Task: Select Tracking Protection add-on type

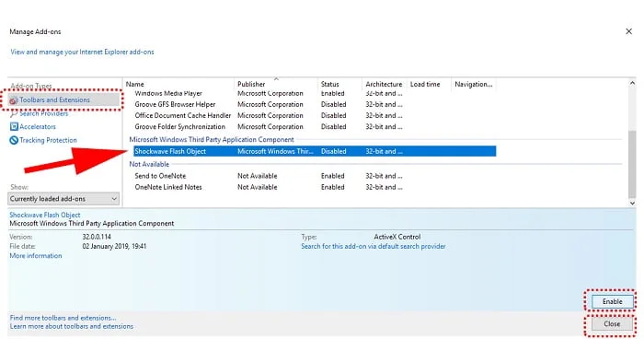Action: 48,140
